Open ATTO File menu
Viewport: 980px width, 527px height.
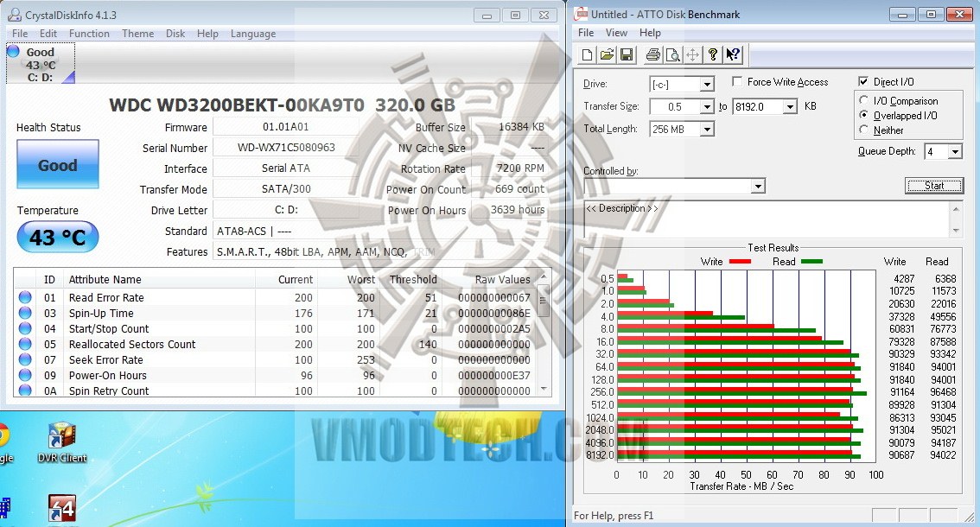coord(586,33)
